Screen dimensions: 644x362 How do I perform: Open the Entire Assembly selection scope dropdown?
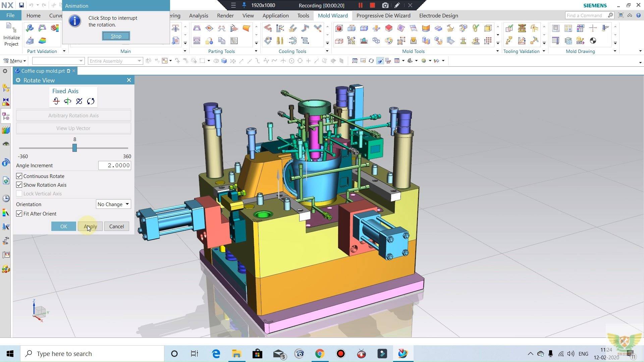[115, 61]
